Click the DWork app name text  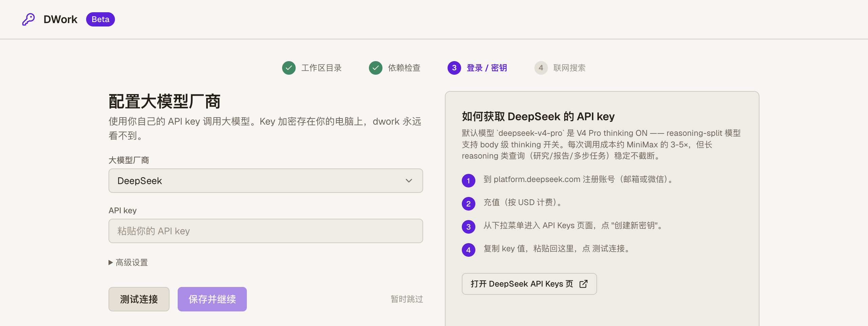pos(60,19)
